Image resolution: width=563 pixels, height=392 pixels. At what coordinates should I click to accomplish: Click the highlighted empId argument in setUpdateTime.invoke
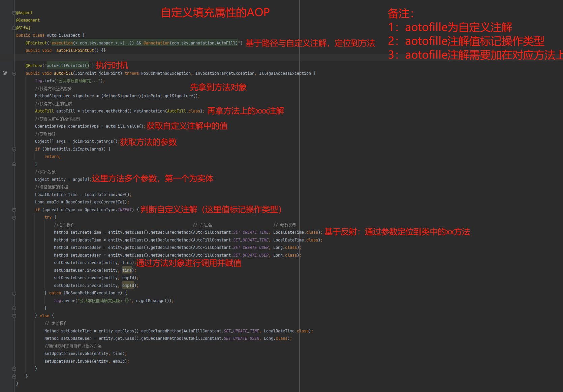128,285
